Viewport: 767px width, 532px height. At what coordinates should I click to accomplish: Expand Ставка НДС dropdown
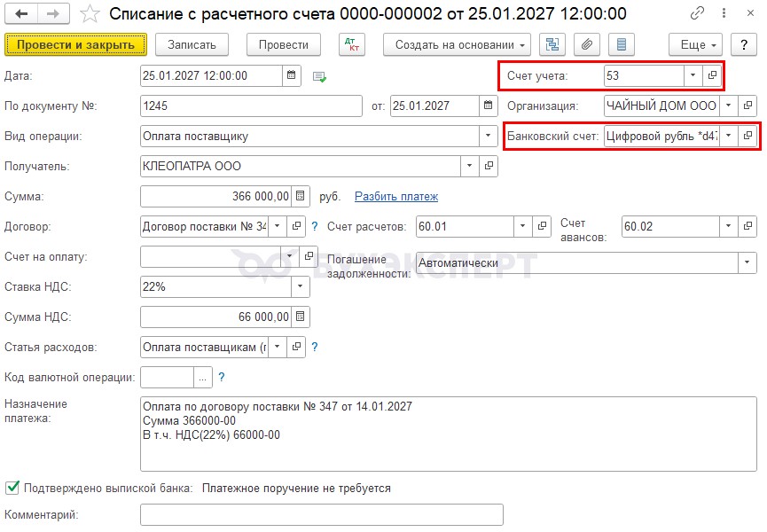point(300,286)
